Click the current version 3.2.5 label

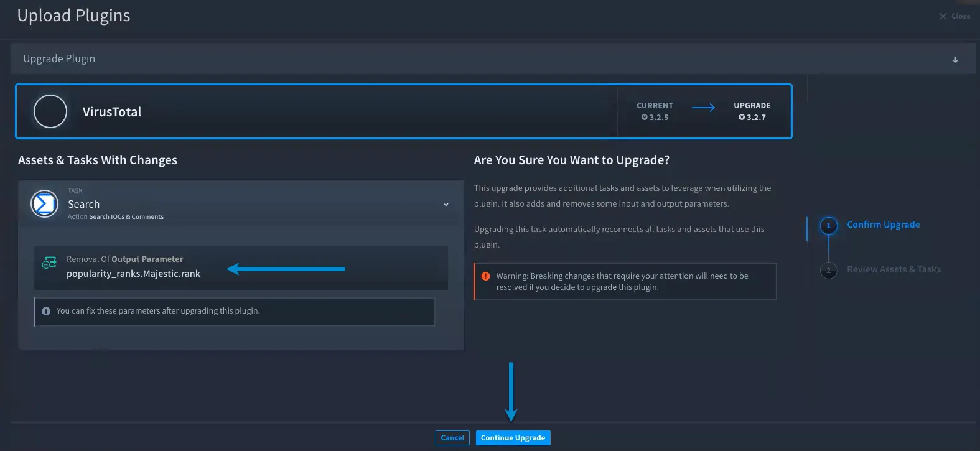pyautogui.click(x=655, y=117)
